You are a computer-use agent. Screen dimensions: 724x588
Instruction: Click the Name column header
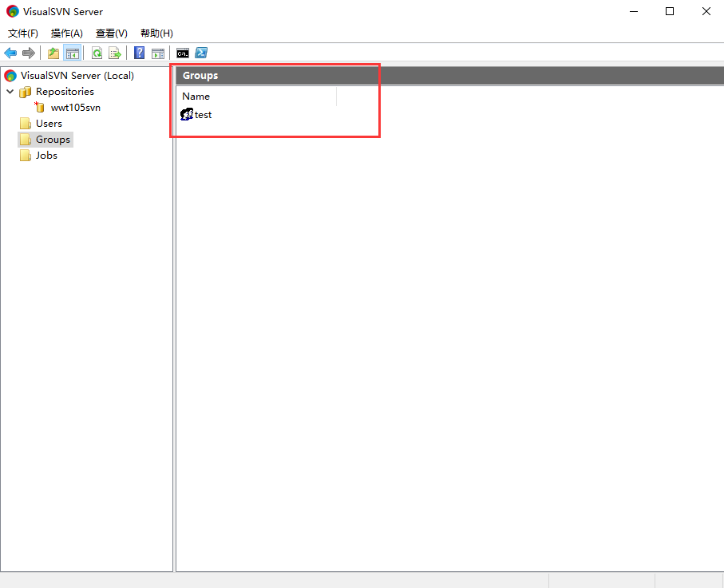coord(196,97)
